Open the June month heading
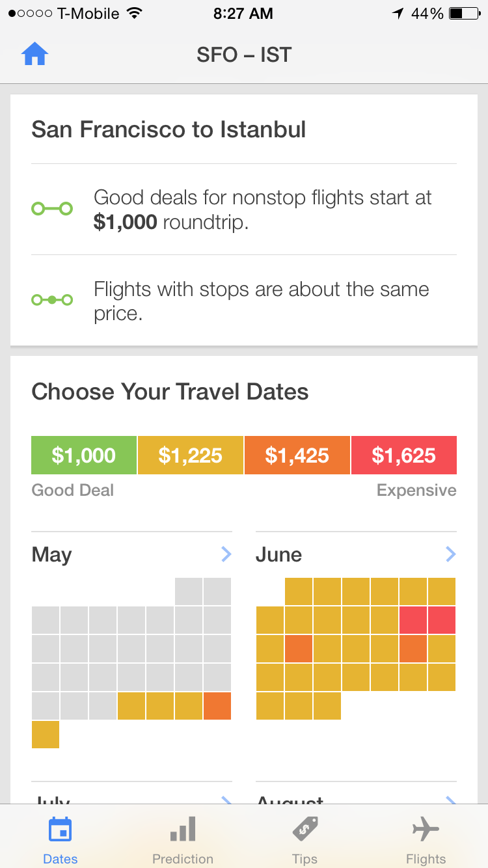This screenshot has width=488, height=868. click(279, 555)
